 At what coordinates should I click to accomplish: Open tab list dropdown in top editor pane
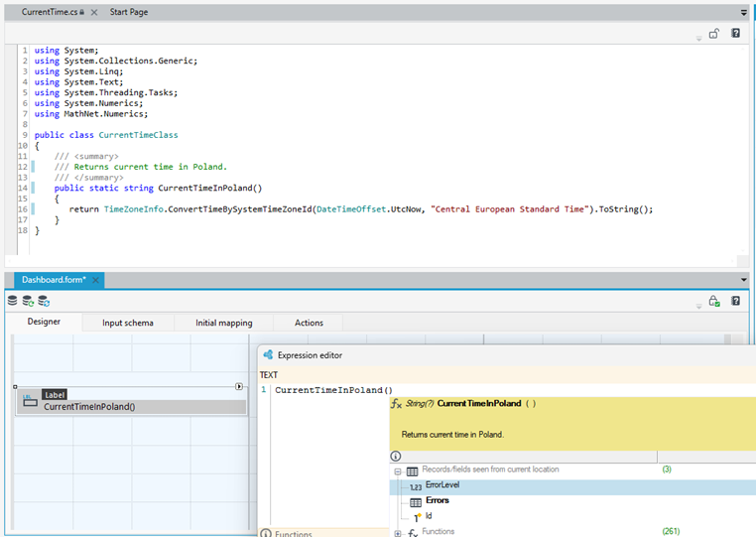(x=743, y=13)
